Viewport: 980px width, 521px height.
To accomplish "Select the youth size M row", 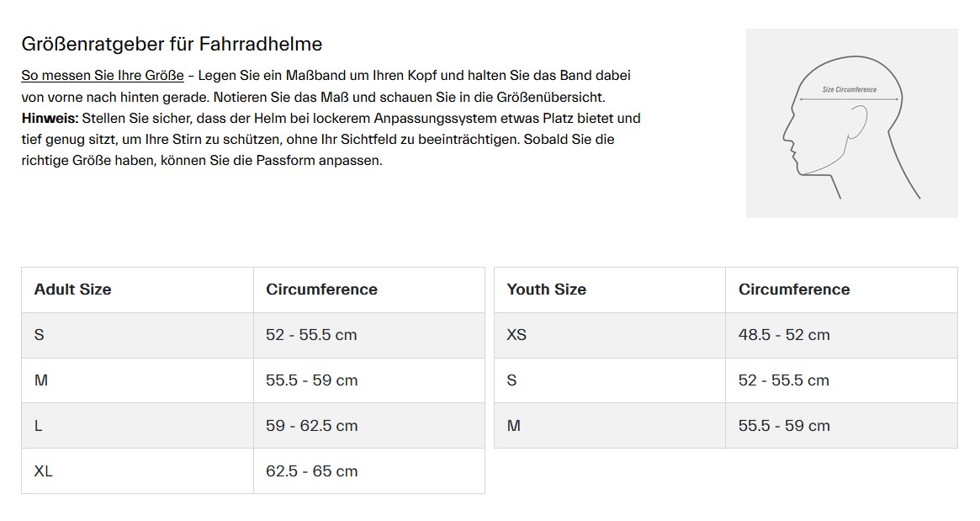I will coord(726,425).
